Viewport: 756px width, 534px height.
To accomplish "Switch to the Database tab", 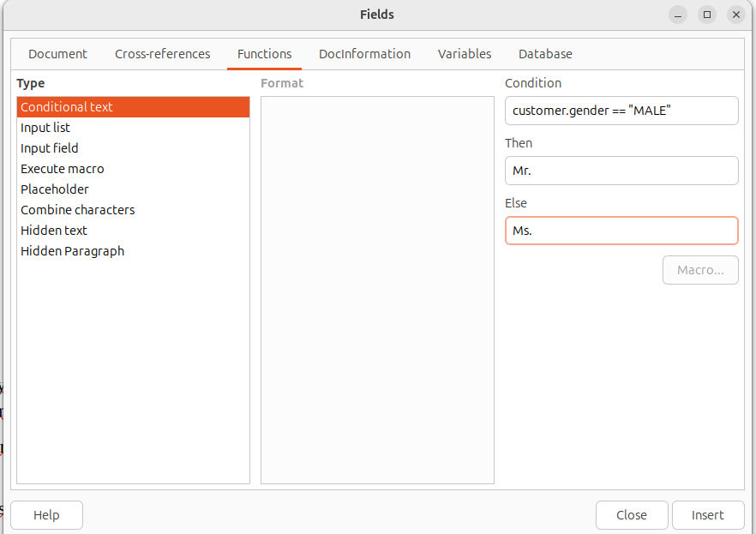I will [545, 53].
